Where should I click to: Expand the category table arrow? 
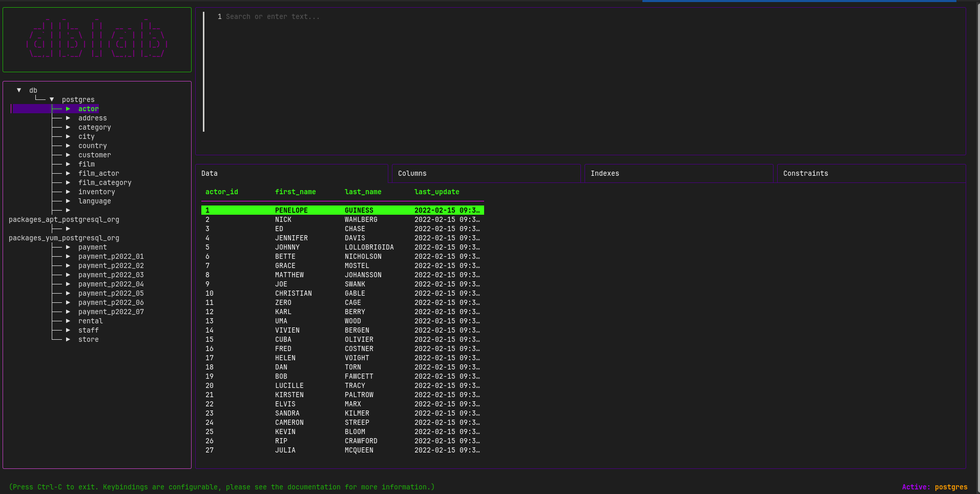68,127
